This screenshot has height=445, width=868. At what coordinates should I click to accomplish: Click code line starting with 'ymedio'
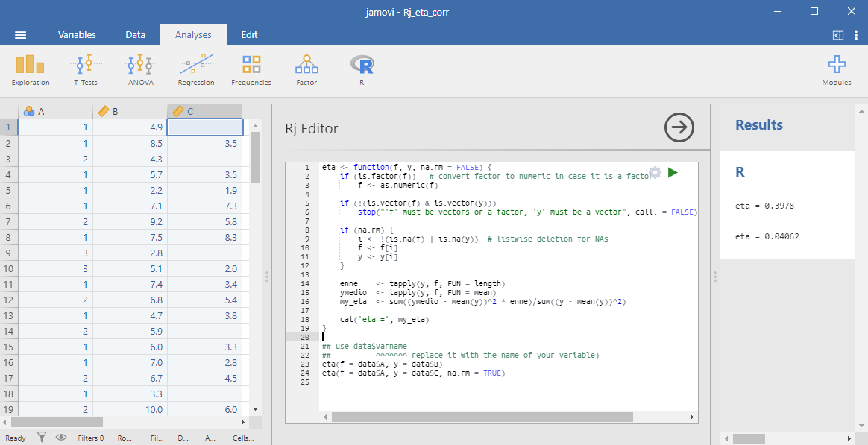coord(418,292)
